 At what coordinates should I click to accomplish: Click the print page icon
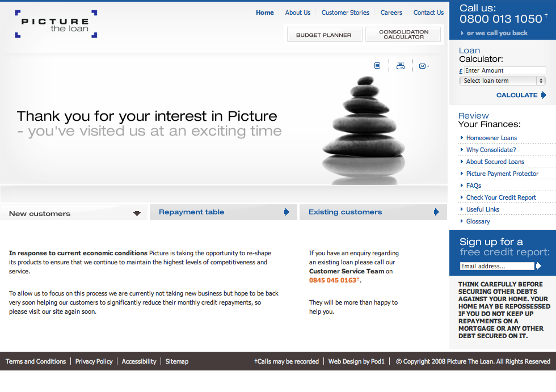click(x=401, y=66)
